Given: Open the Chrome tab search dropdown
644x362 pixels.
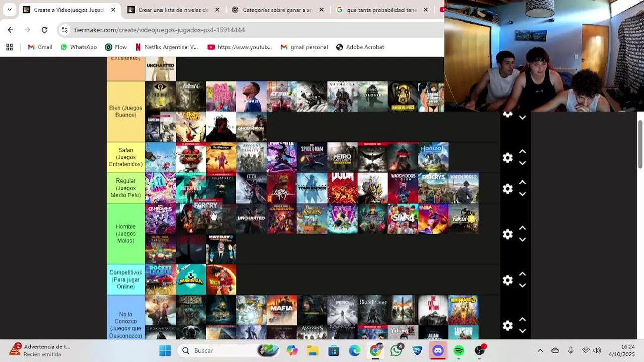Looking at the screenshot, I should tap(9, 10).
